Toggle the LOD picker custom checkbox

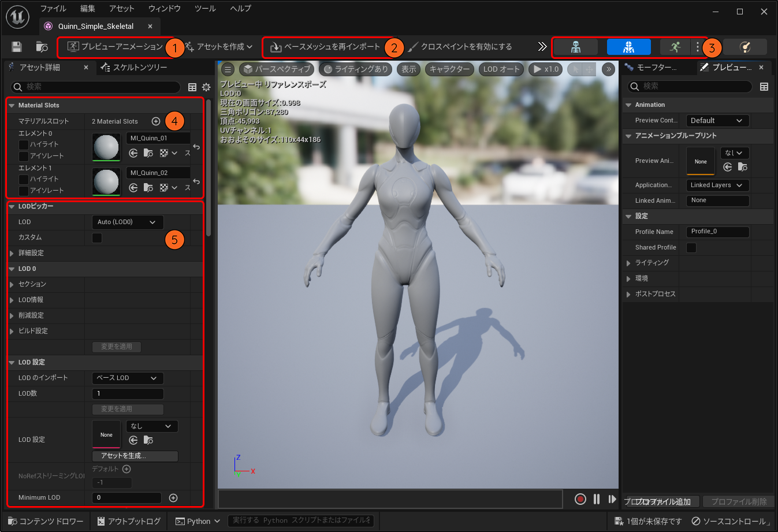tap(97, 237)
